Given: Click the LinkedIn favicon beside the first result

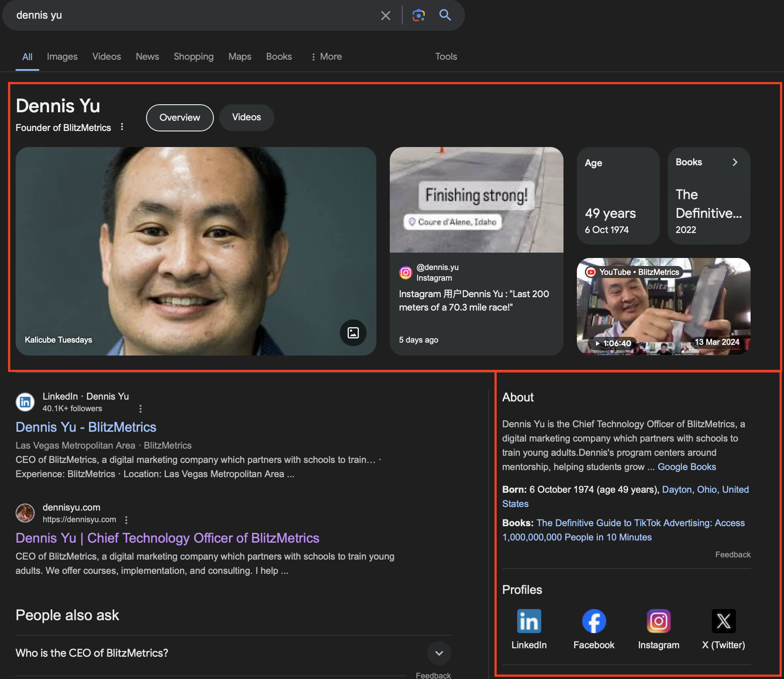Looking at the screenshot, I should [25, 402].
